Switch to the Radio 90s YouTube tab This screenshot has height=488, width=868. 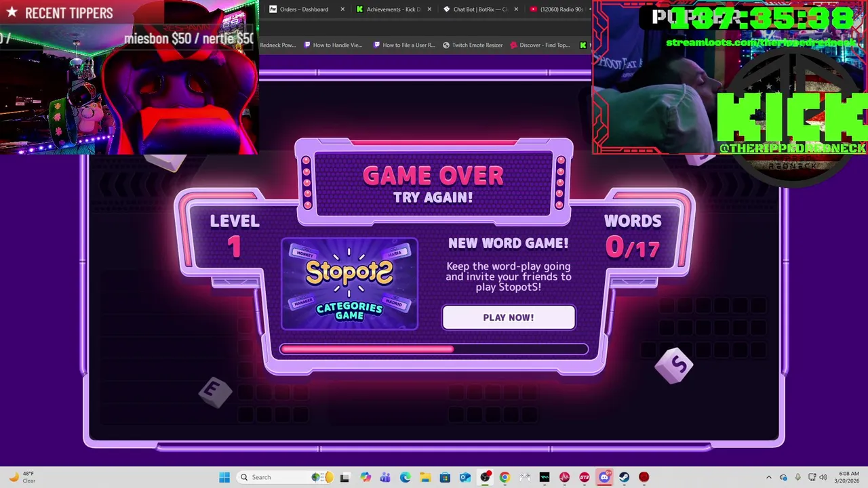click(557, 9)
